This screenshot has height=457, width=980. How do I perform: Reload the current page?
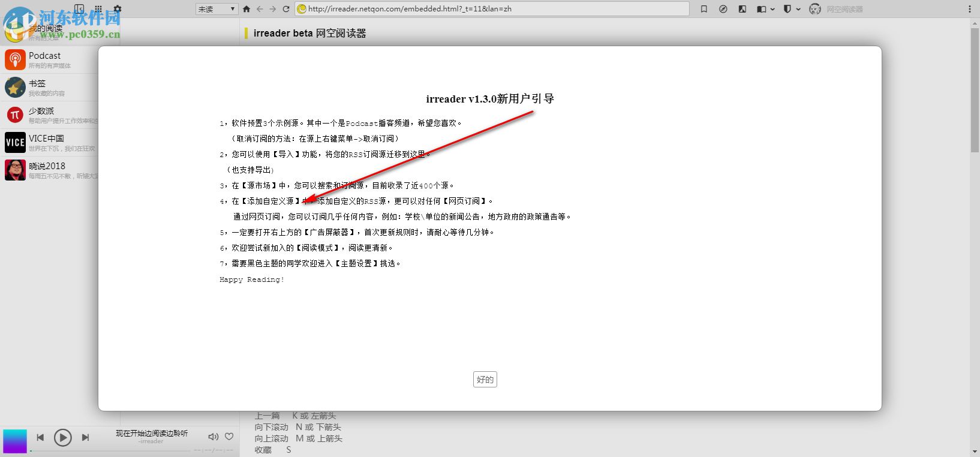click(x=286, y=9)
